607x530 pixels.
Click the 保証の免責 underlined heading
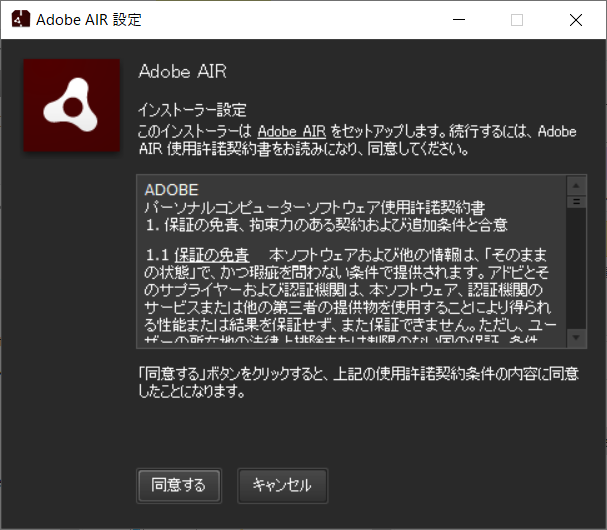[x=212, y=255]
